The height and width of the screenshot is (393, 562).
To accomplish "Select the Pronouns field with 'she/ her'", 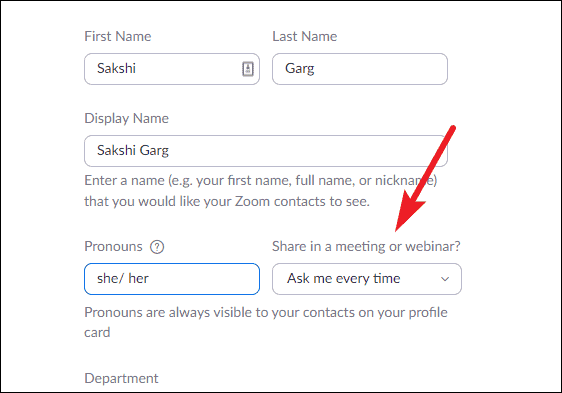I will (x=172, y=279).
